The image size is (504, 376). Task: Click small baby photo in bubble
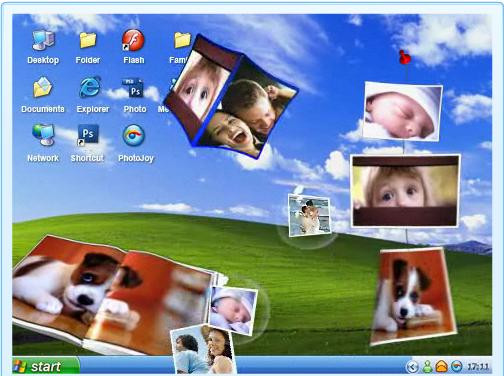point(233,310)
